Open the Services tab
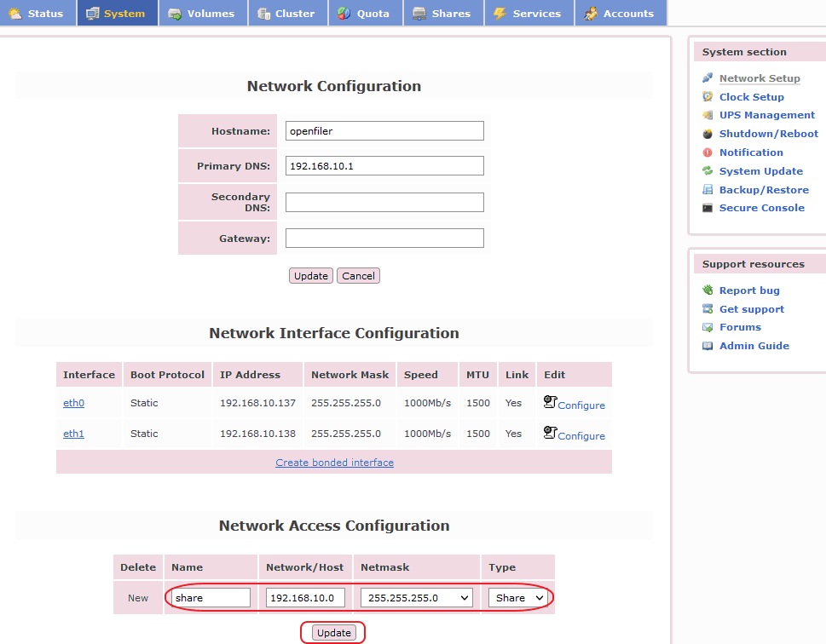826x644 pixels. coord(528,13)
